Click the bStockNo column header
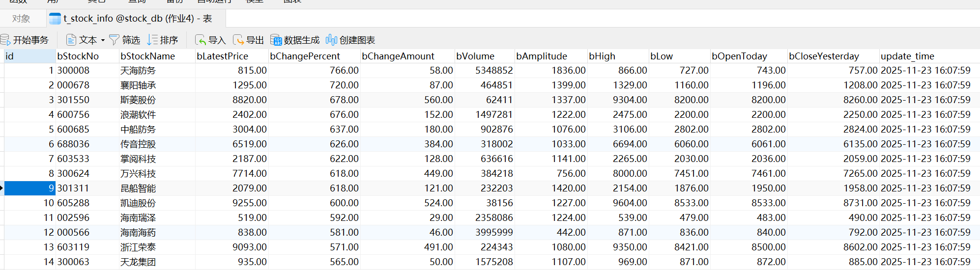The width and height of the screenshot is (980, 270). (x=78, y=56)
